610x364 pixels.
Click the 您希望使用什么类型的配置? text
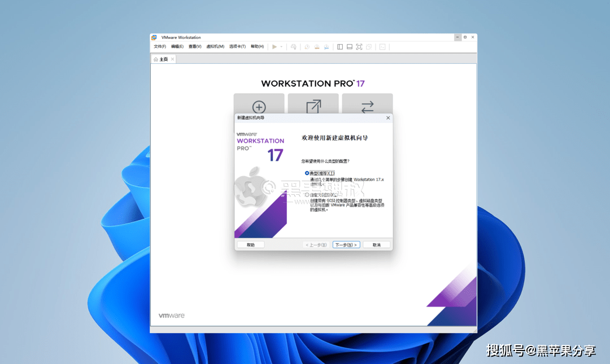click(325, 161)
